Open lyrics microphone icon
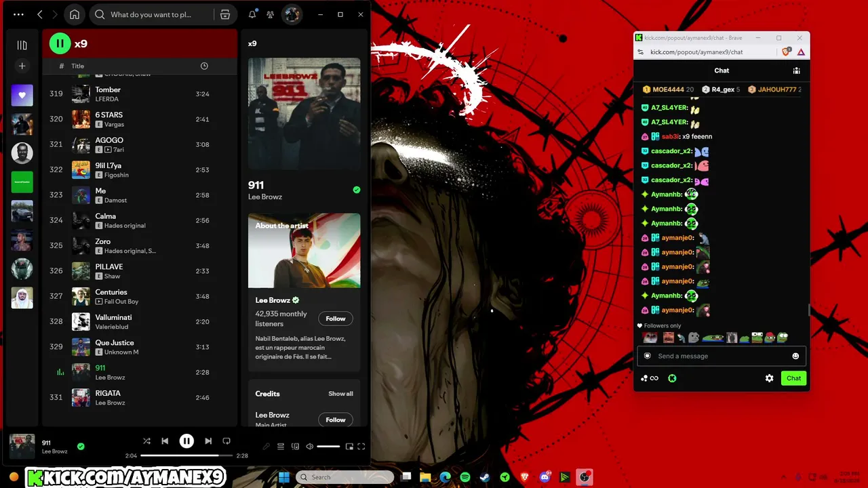The width and height of the screenshot is (868, 488). click(266, 447)
